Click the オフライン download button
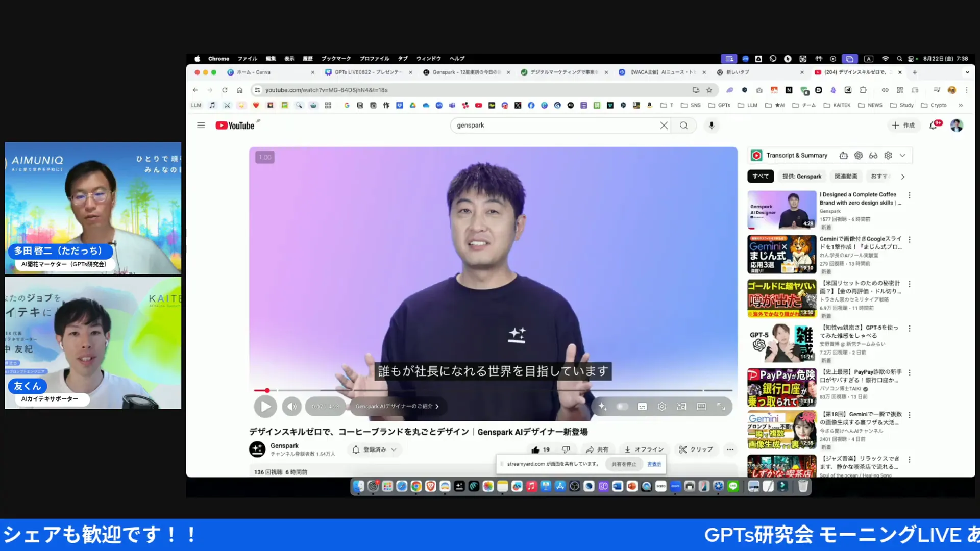980x551 pixels. [x=644, y=449]
